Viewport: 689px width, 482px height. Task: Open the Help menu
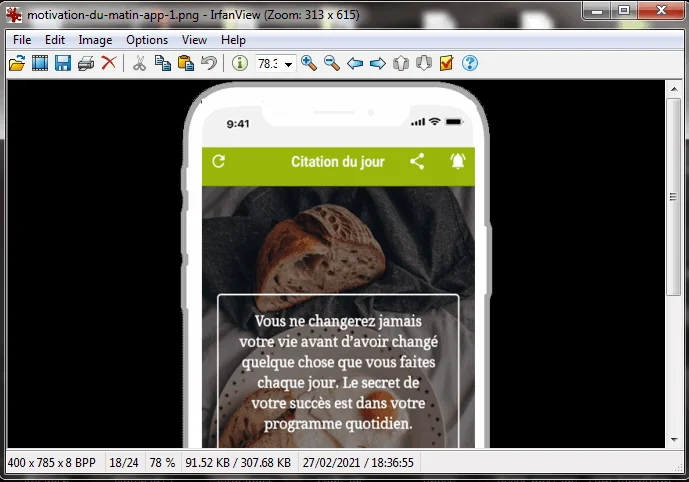(233, 40)
